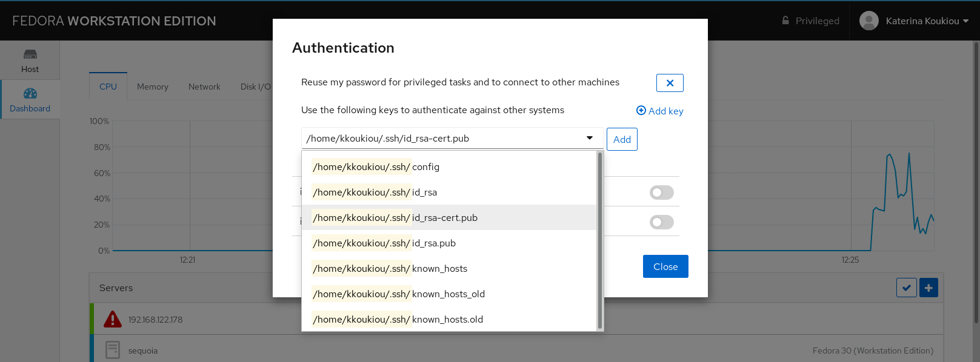
Task: Toggle the first key switch on
Action: pos(661,193)
